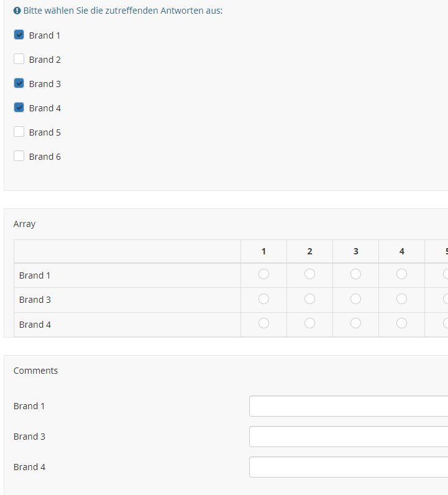Choose rating 1 for Brand 4

click(263, 323)
